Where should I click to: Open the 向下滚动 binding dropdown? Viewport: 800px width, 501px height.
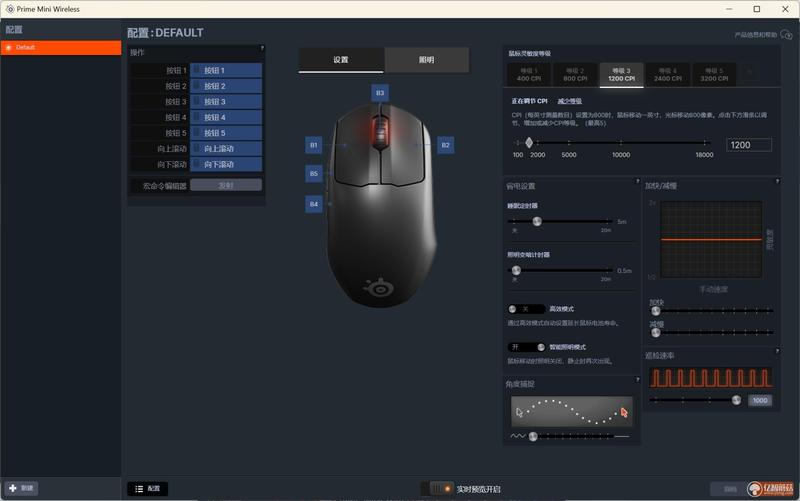226,164
